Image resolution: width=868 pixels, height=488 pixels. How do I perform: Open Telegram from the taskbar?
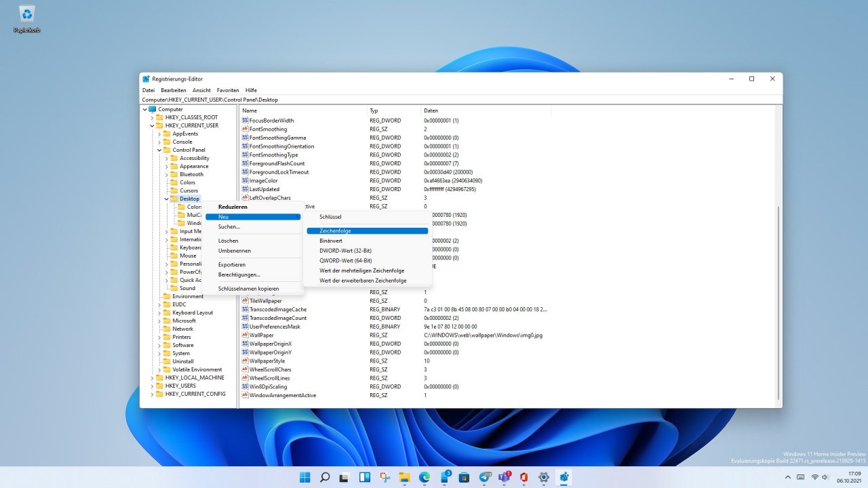pyautogui.click(x=484, y=477)
